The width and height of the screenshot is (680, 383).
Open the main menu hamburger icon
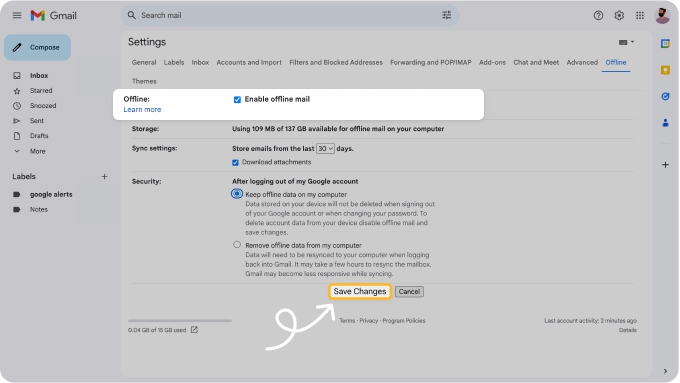tap(17, 16)
